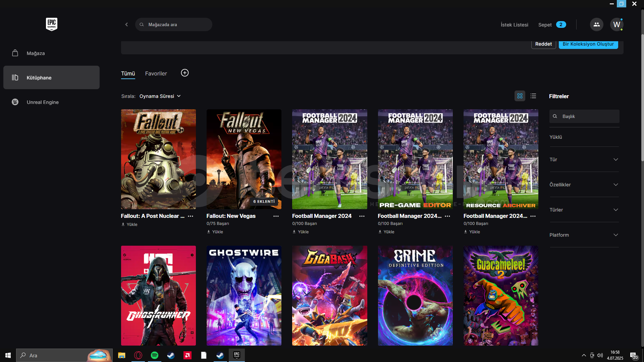Click the Epic Games logo
Screen dimensions: 644x362
[x=52, y=24]
